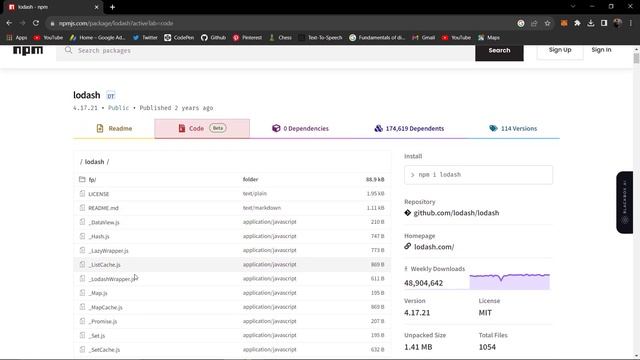This screenshot has height=360, width=640.
Task: Open the _SetCache.js file
Action: click(x=104, y=350)
